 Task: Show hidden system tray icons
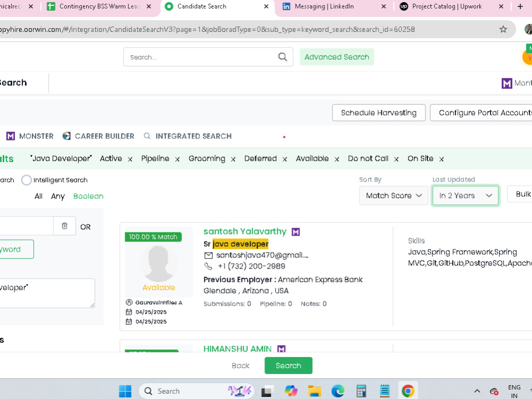coord(477,391)
